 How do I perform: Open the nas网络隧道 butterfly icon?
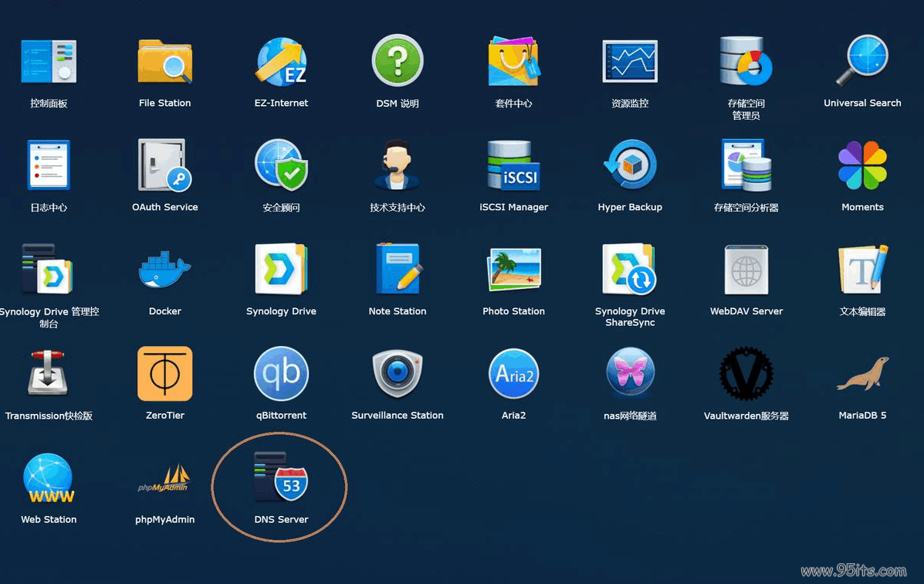point(630,372)
